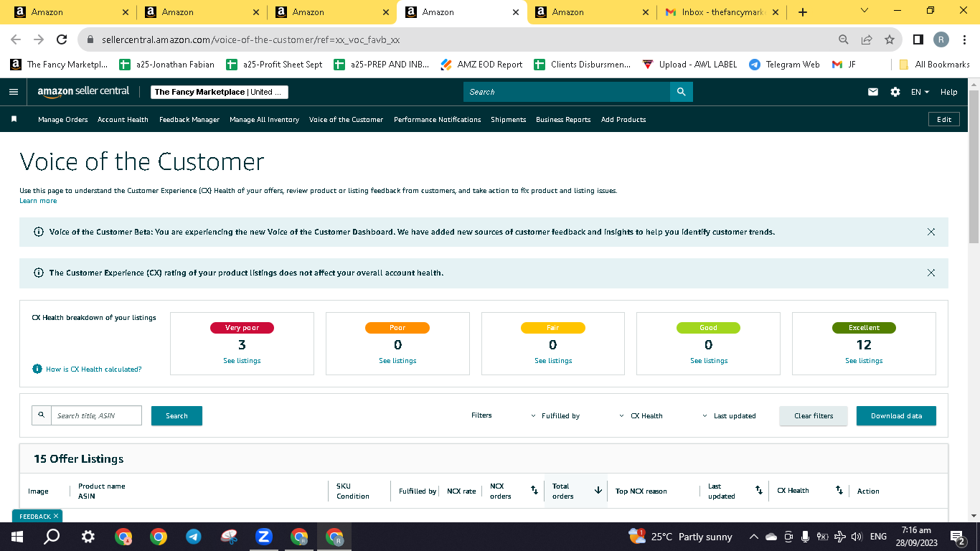Click the Download data button
Viewport: 980px width, 551px height.
[x=896, y=416]
